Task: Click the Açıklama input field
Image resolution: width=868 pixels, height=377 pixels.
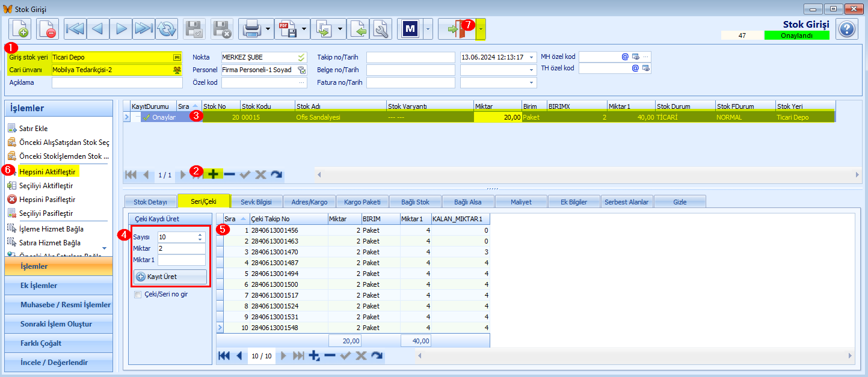Action: 117,82
